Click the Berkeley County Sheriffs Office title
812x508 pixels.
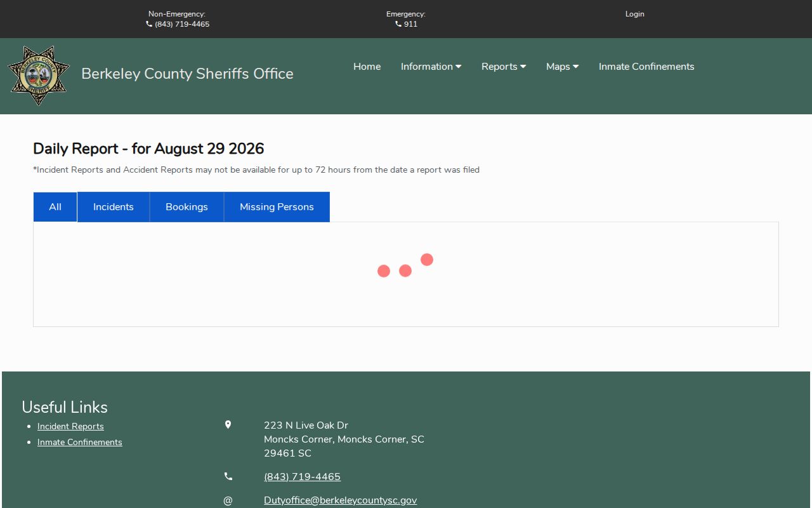coord(187,74)
